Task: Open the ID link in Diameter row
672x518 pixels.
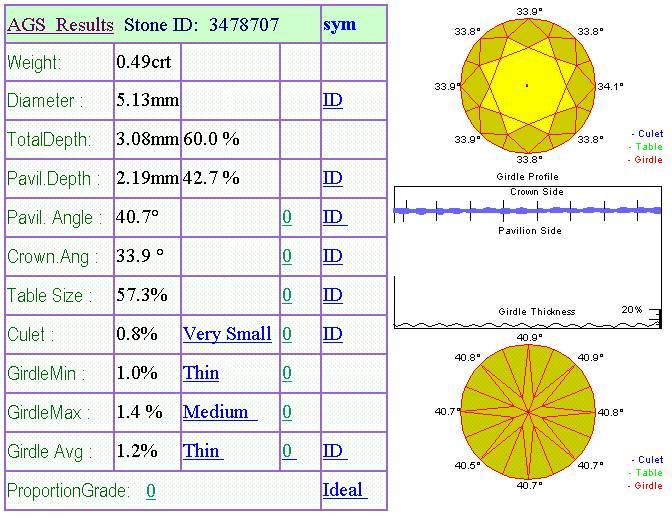Action: [333, 100]
